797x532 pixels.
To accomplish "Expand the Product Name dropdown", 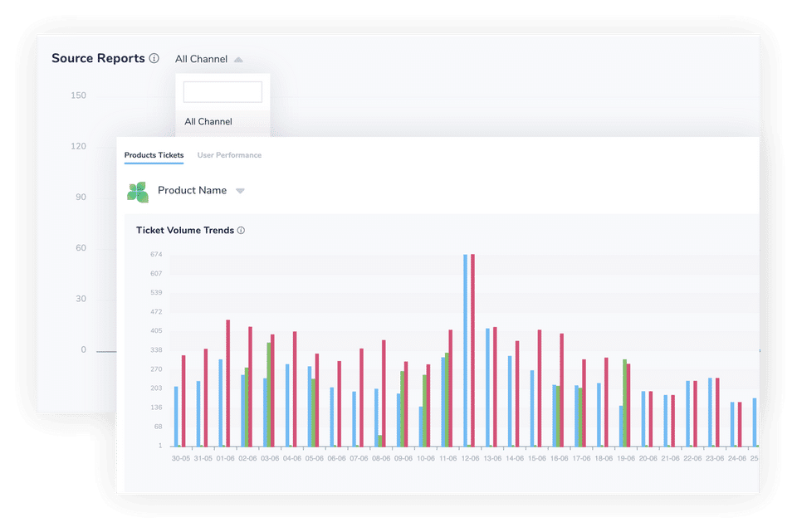I will tap(240, 191).
